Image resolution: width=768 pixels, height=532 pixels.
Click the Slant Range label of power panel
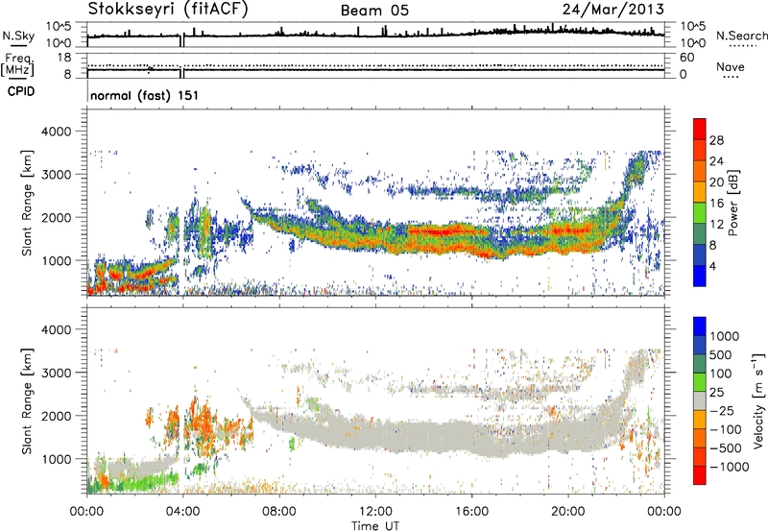[x=27, y=203]
